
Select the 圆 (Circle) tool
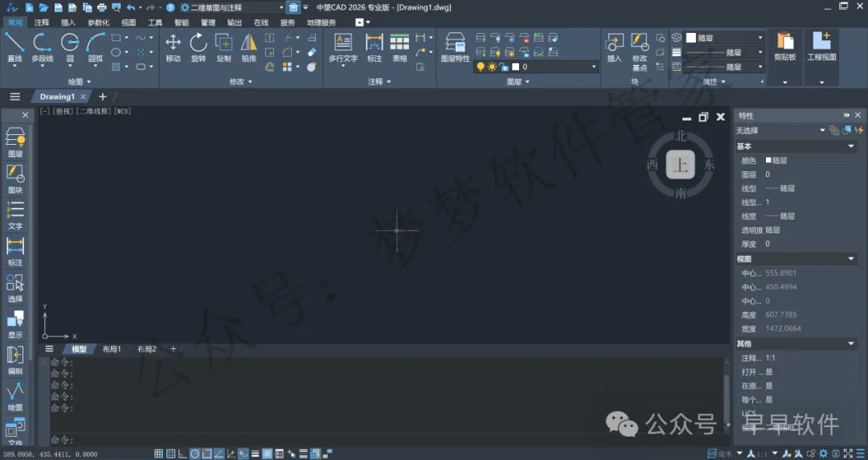(x=70, y=47)
